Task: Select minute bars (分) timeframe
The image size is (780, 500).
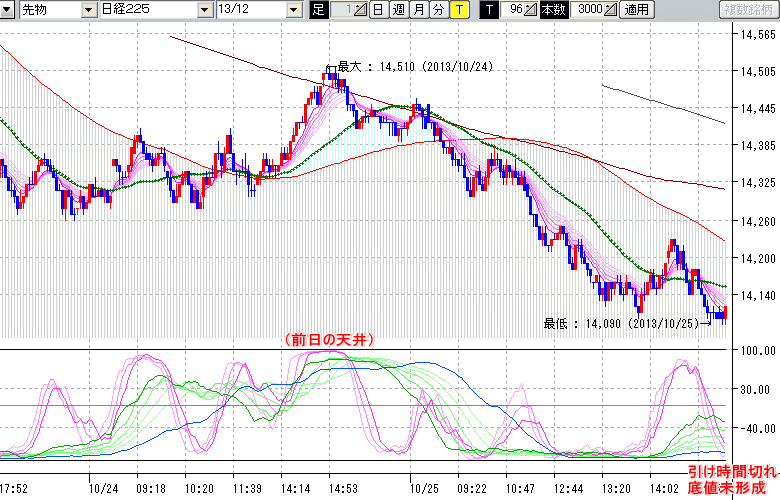Action: coord(438,10)
